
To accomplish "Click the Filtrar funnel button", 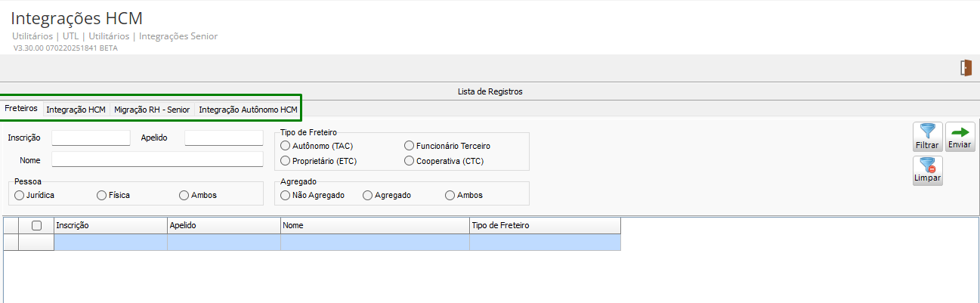I will point(927,136).
